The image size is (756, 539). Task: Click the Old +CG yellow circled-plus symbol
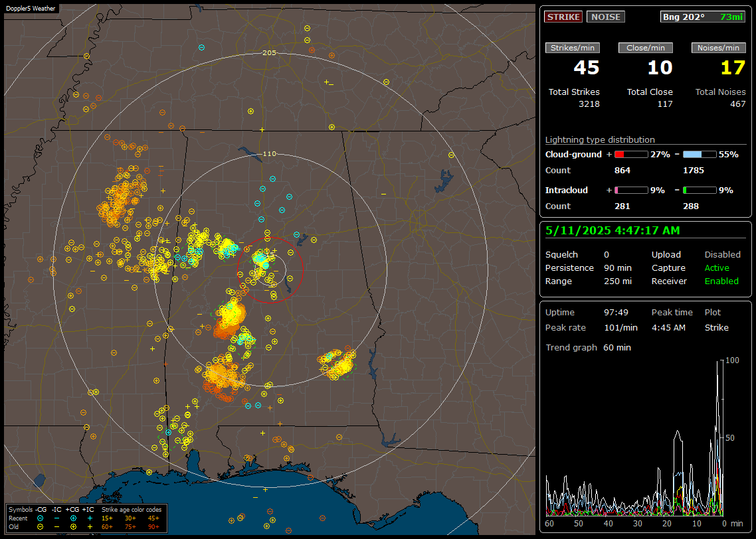pyautogui.click(x=73, y=527)
